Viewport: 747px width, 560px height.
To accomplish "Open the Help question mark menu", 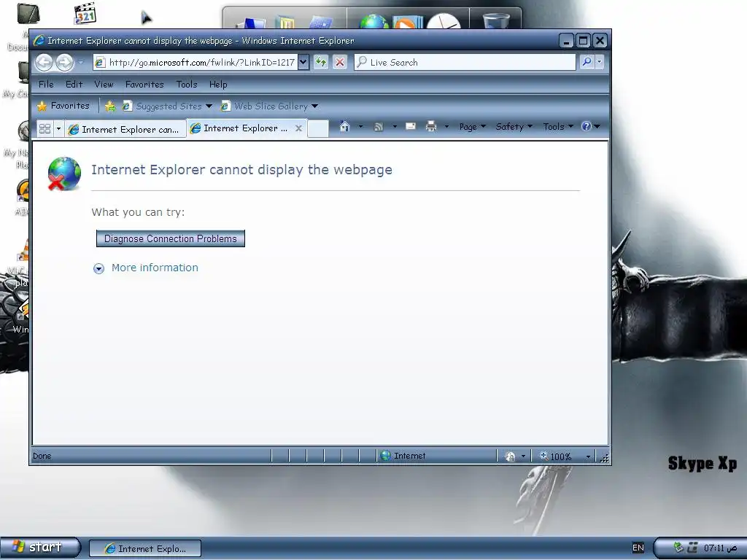I will (x=591, y=126).
